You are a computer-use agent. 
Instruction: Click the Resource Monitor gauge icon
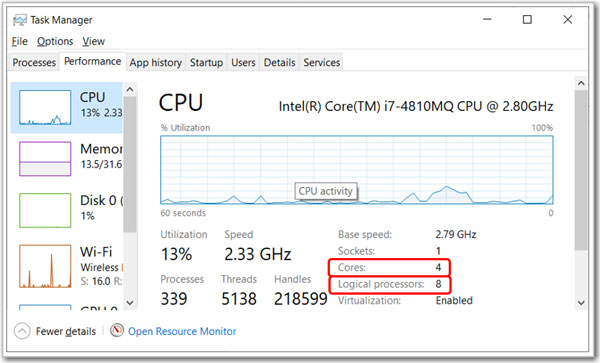point(117,330)
